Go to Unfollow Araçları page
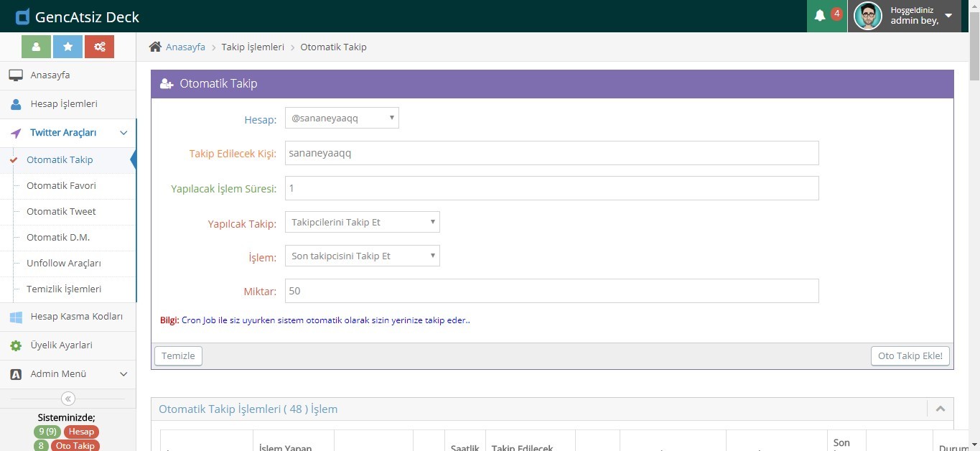This screenshot has height=451, width=980. click(x=63, y=263)
